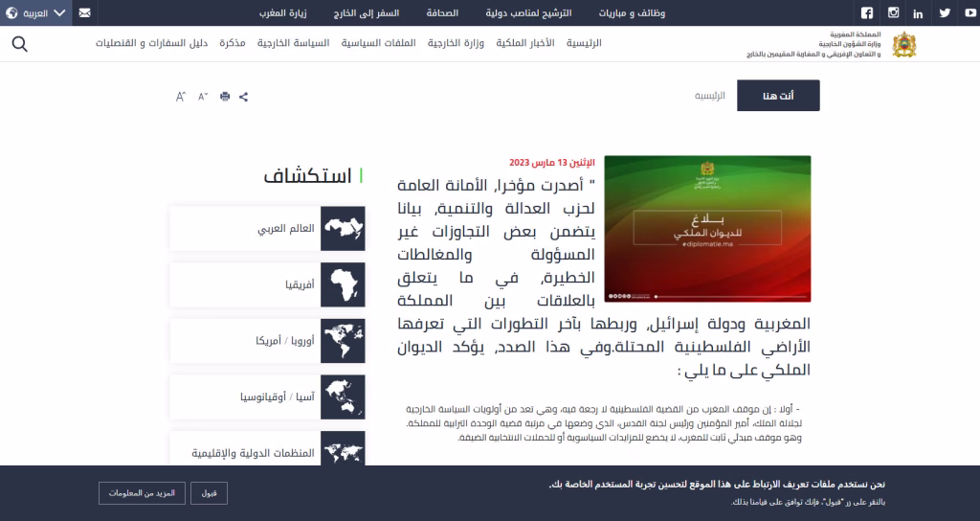Click the date الإثنين 13 مارس 2023

pos(552,163)
